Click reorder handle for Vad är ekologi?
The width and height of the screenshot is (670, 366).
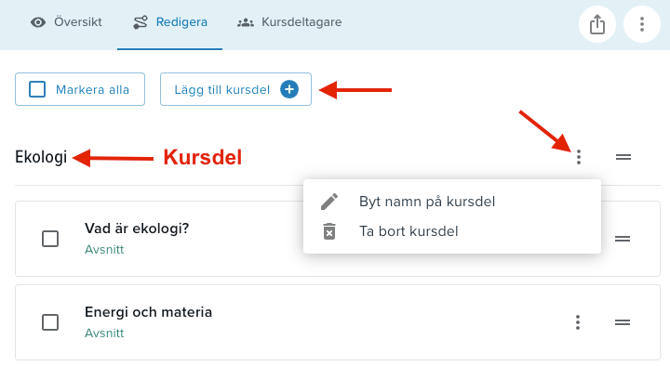pos(623,239)
